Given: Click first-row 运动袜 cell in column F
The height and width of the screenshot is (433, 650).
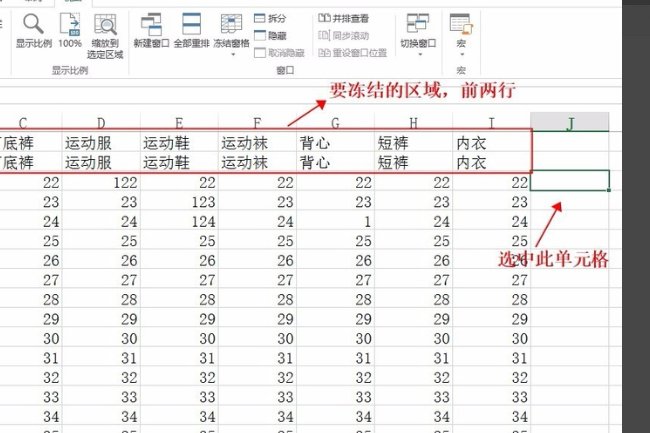Looking at the screenshot, I should tap(257, 143).
